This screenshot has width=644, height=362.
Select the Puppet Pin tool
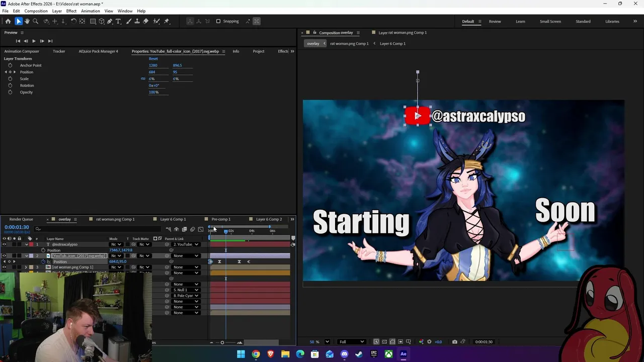click(x=167, y=21)
